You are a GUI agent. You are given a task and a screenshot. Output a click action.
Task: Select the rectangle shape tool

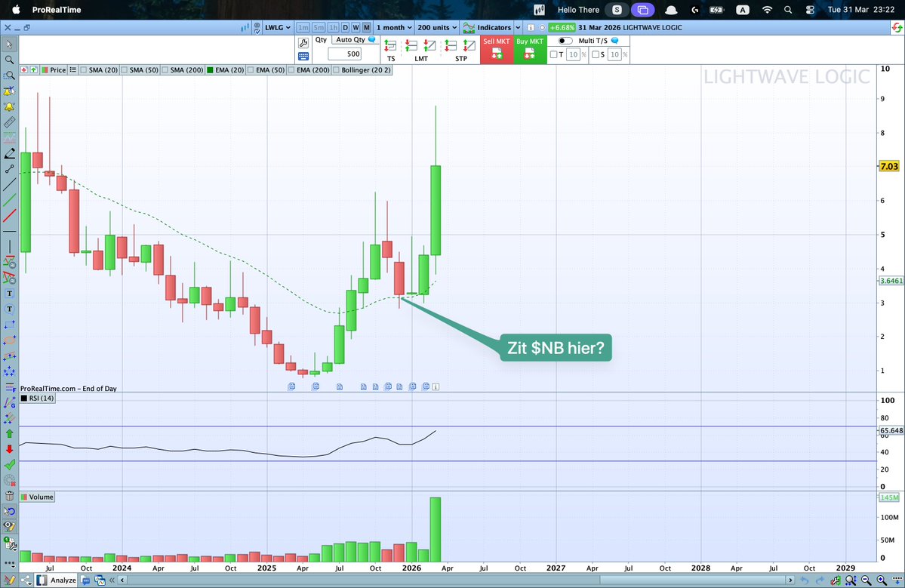point(9,325)
